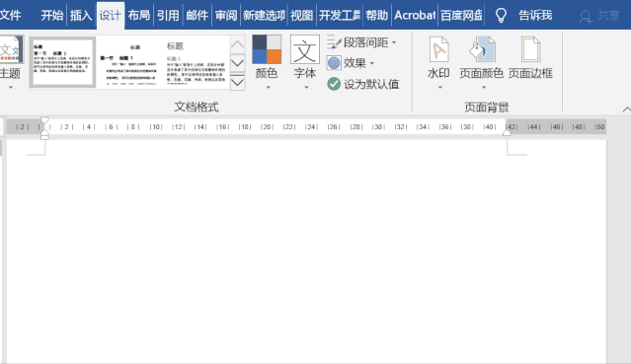Viewport: 631px width, 364px height.
Task: Click the 颜色 theme color swatch
Action: point(267,49)
